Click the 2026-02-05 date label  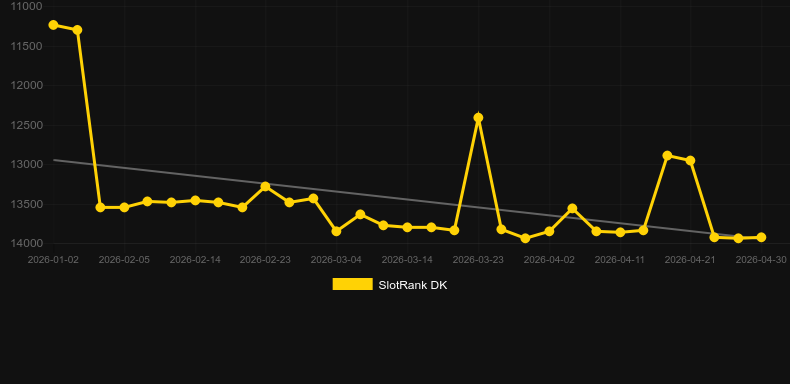124,260
